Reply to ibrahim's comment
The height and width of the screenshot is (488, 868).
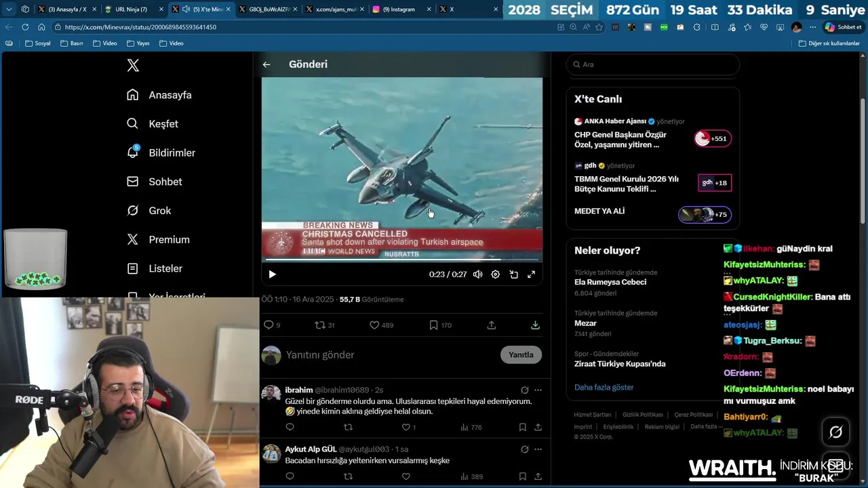pyautogui.click(x=290, y=427)
